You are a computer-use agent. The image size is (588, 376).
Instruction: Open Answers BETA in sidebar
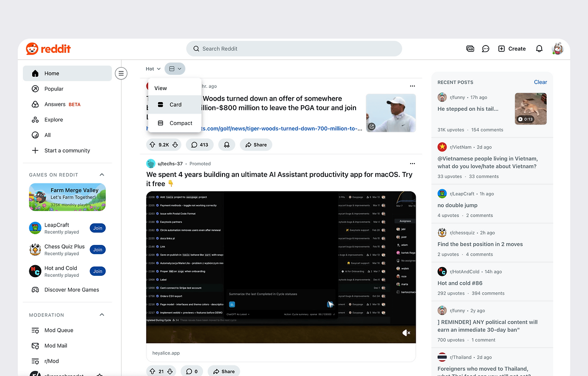68,104
